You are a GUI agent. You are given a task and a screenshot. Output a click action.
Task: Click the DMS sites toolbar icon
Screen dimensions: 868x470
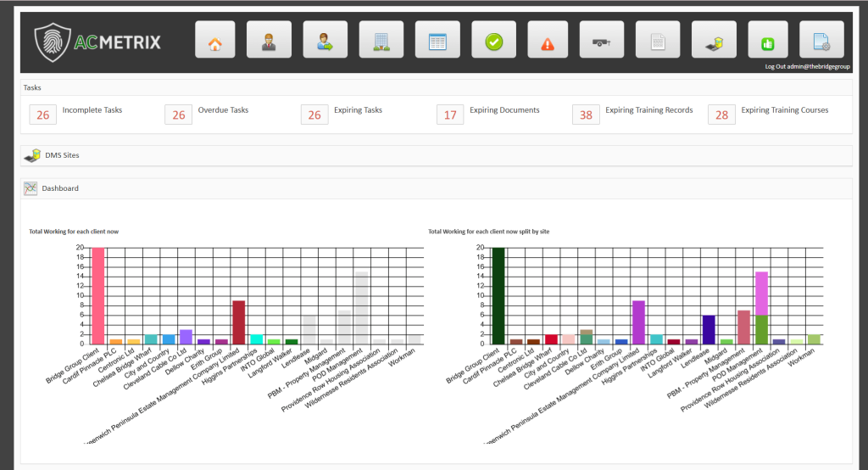tap(714, 39)
